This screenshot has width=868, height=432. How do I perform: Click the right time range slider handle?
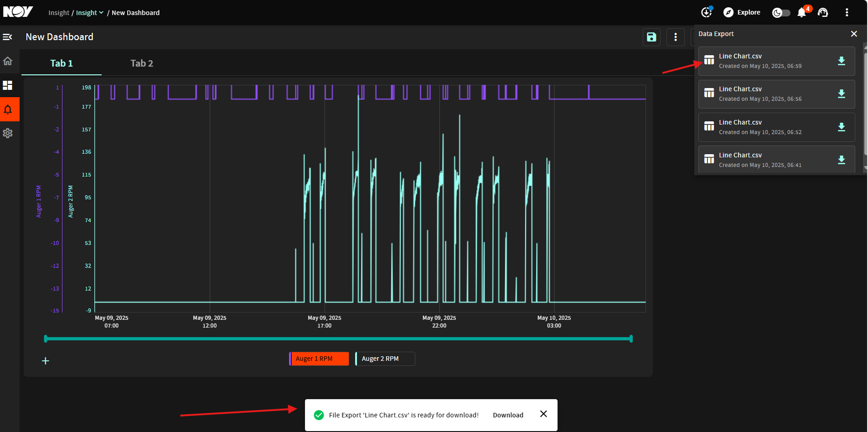[631, 339]
